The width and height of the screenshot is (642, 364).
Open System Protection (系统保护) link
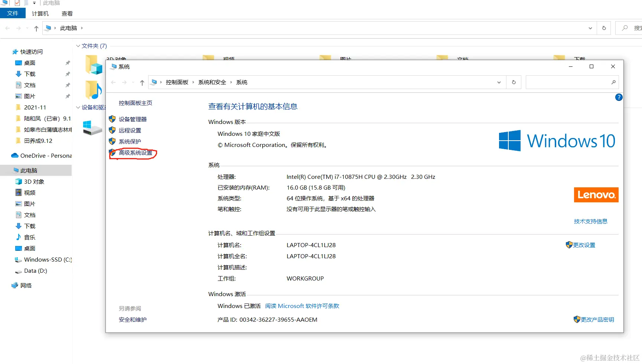coord(130,141)
